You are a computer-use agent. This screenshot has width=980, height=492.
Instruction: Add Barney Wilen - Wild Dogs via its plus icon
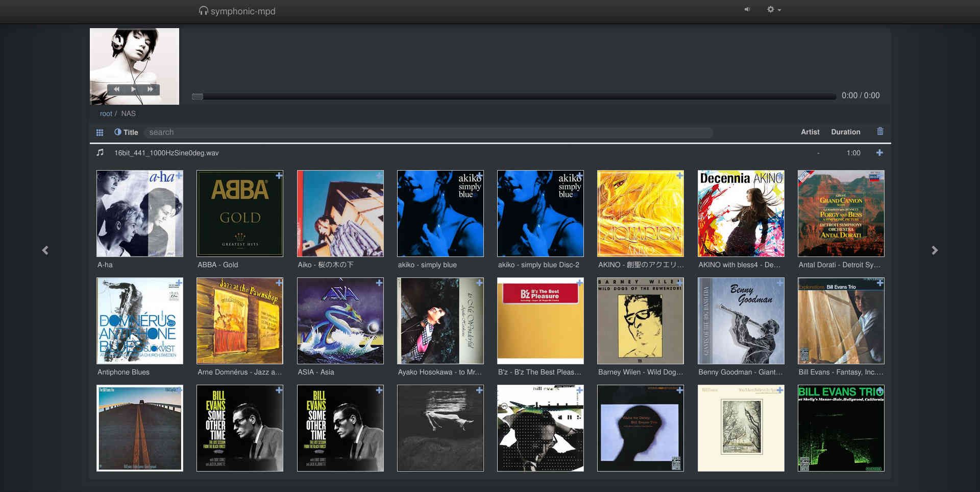click(679, 283)
